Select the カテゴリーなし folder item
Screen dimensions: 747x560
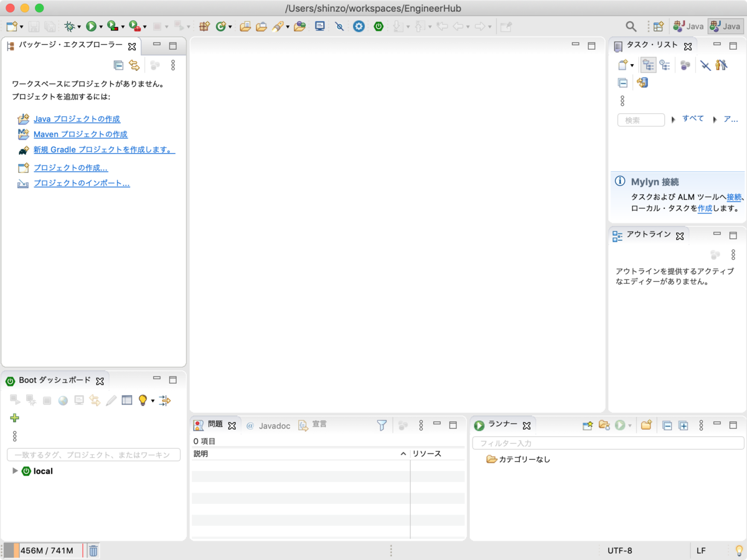click(x=519, y=460)
